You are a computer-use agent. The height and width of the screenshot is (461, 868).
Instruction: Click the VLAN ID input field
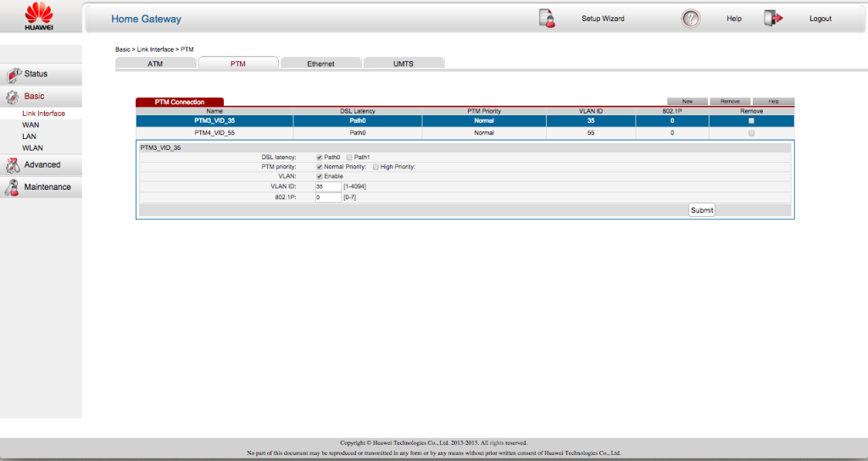[x=327, y=186]
